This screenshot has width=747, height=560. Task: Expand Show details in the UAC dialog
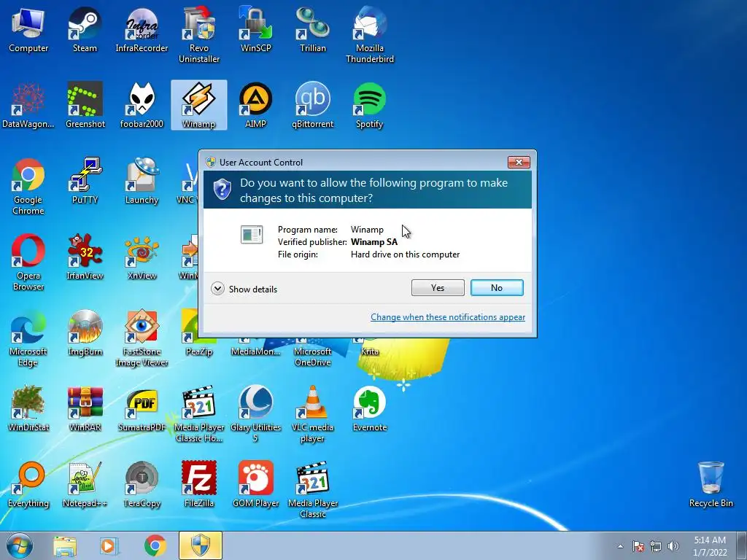click(x=244, y=289)
